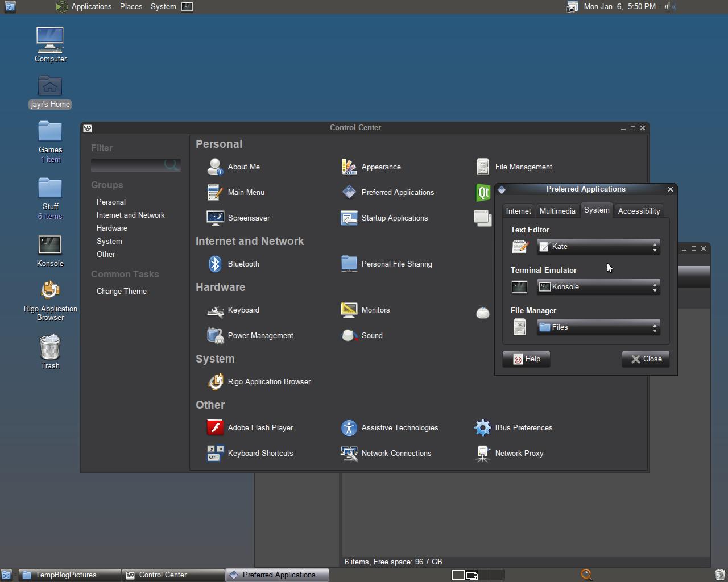Jump to Hardware group in sidebar

point(112,228)
